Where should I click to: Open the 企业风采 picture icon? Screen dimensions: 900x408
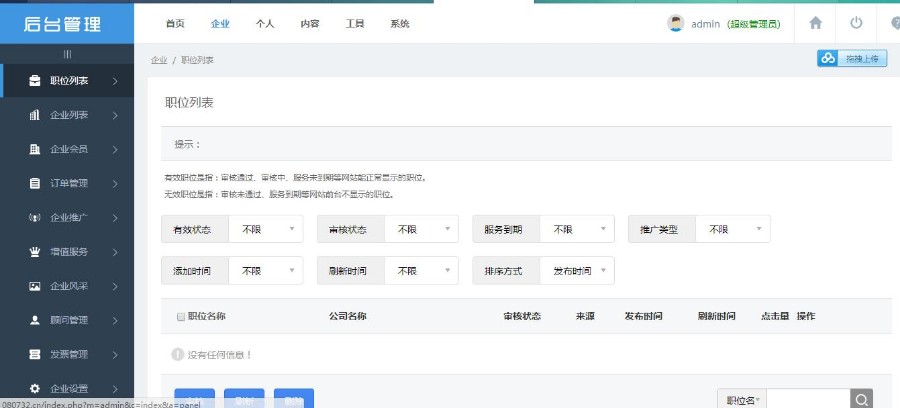35,286
